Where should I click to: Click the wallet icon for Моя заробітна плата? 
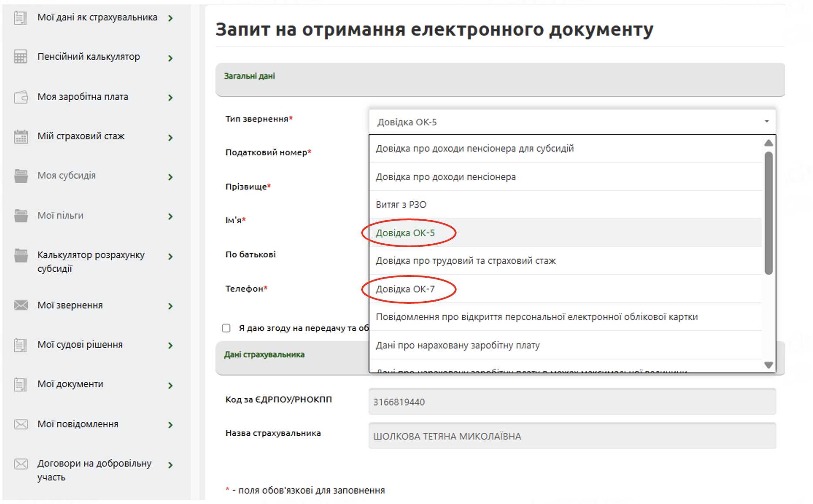point(20,97)
